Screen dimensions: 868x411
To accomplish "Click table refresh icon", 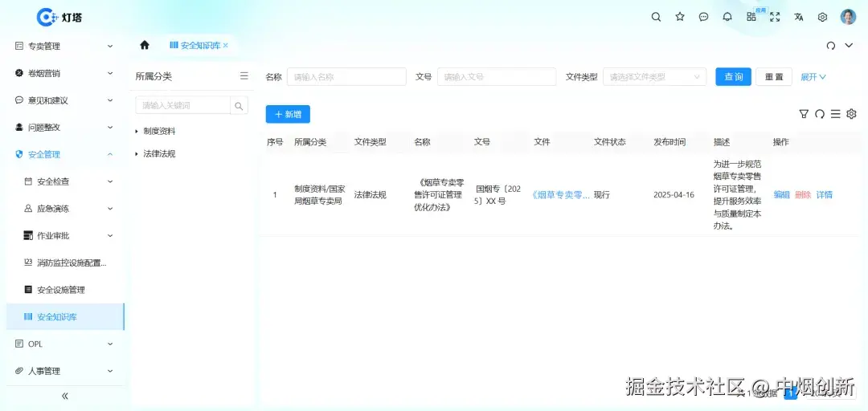I will click(820, 114).
